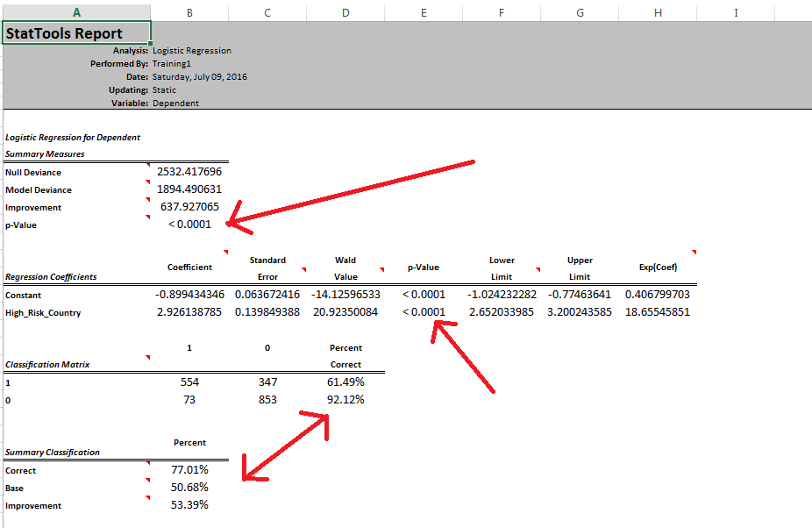Click the Exp(Coef) column heading

coord(658,268)
